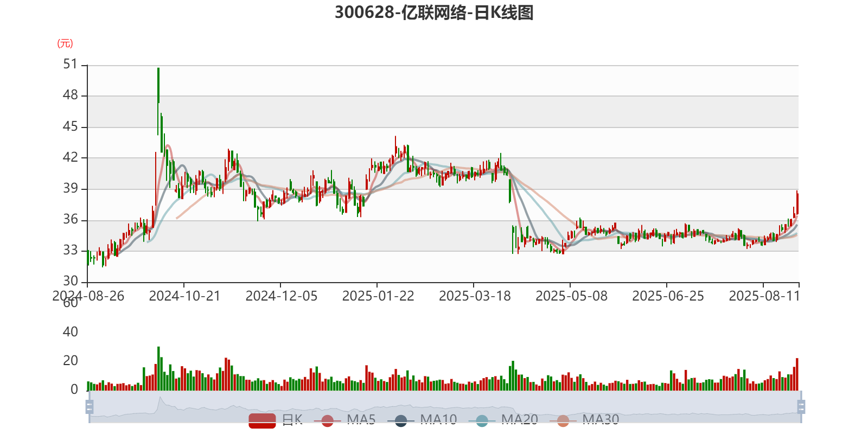Click the data zoom preview area

tap(445, 406)
